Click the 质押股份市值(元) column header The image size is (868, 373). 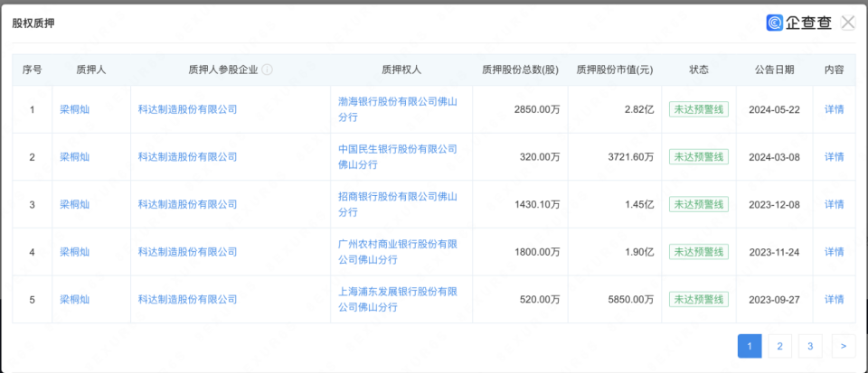615,70
